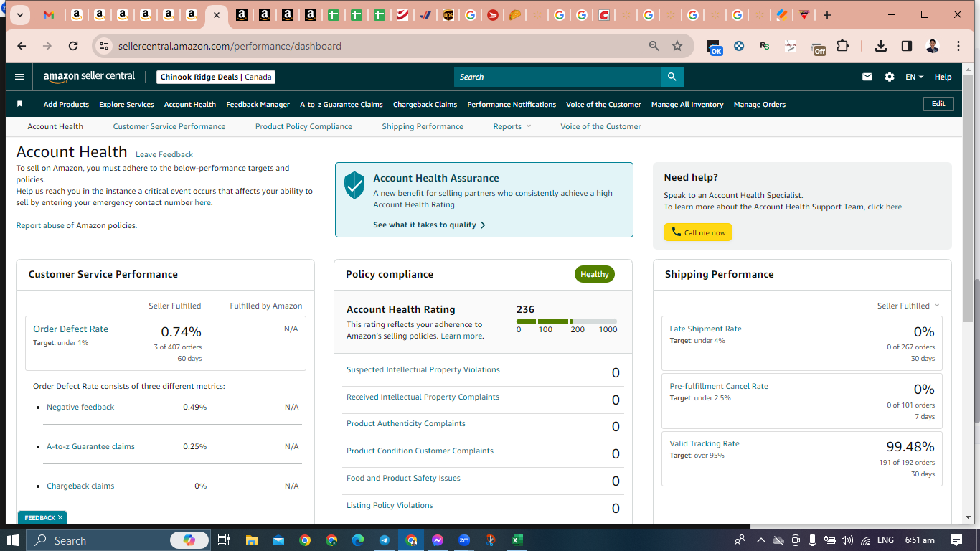
Task: Open the Seller Central hamburger menu
Action: [x=19, y=77]
